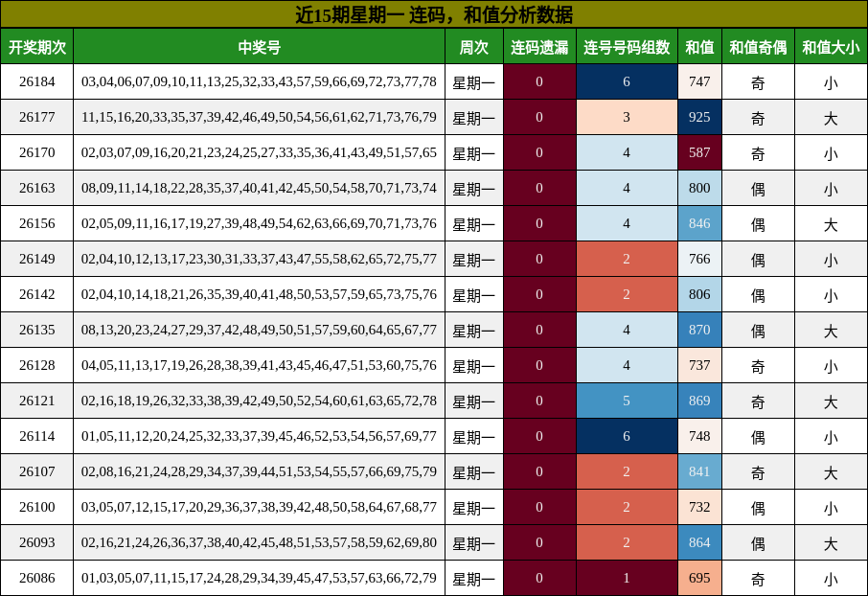This screenshot has height=596, width=868.
Task: Click 大 size cell in row 26135
Action: tap(831, 331)
